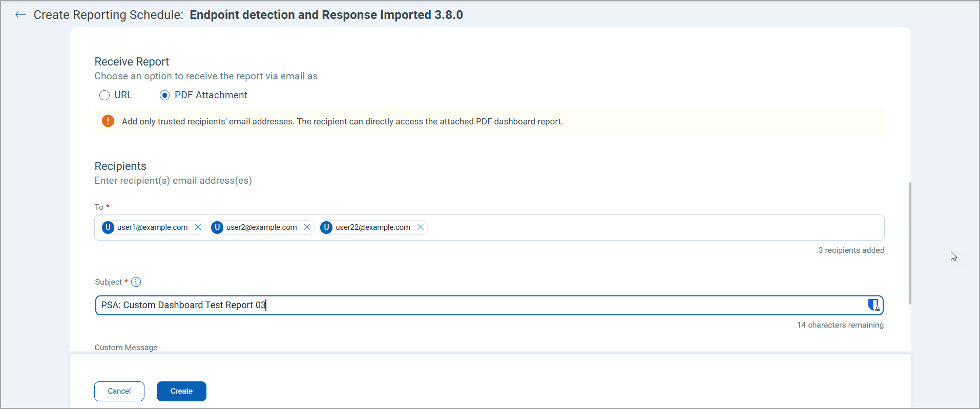
Task: Delete user22@example.com from the To field
Action: click(420, 227)
